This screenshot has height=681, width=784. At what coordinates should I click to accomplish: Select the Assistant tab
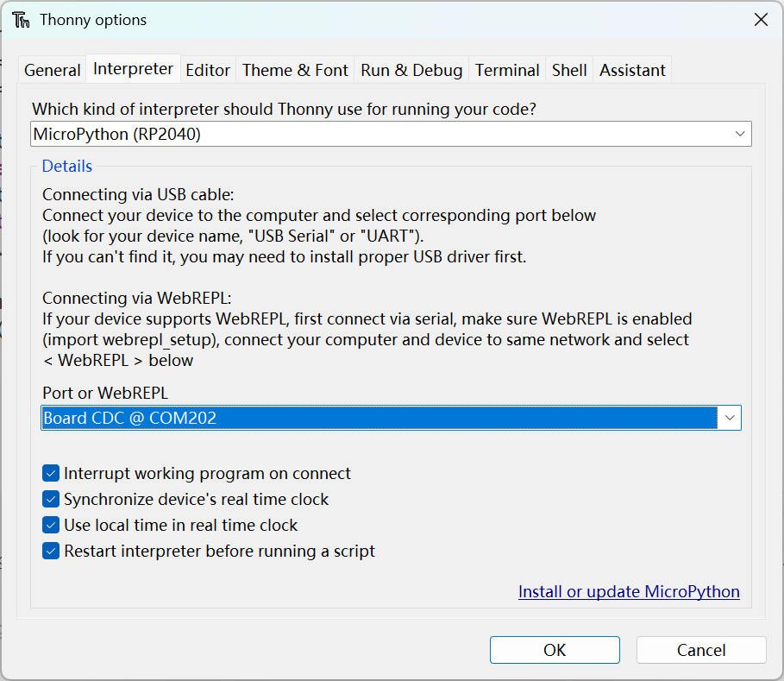tap(632, 70)
